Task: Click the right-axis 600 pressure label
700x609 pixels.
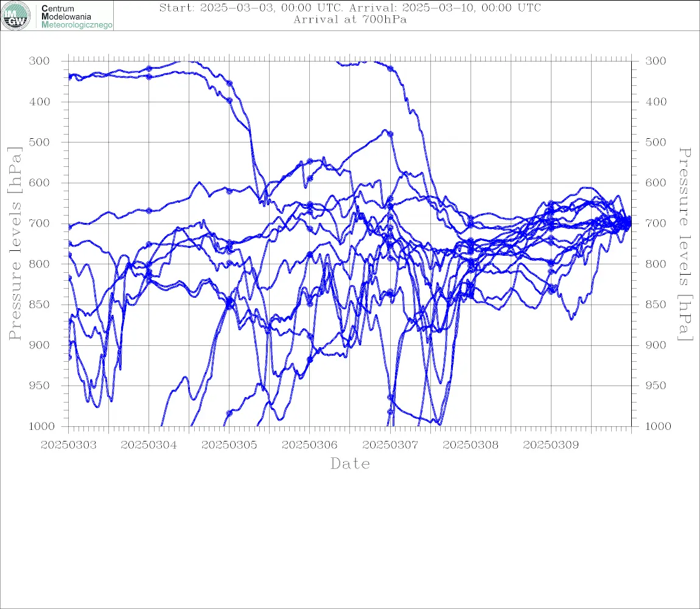Action: [x=656, y=183]
